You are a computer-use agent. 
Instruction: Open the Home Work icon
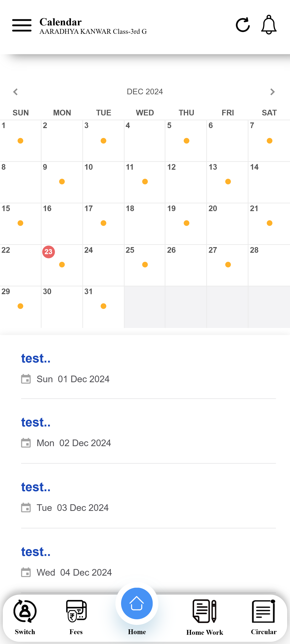pos(205,611)
